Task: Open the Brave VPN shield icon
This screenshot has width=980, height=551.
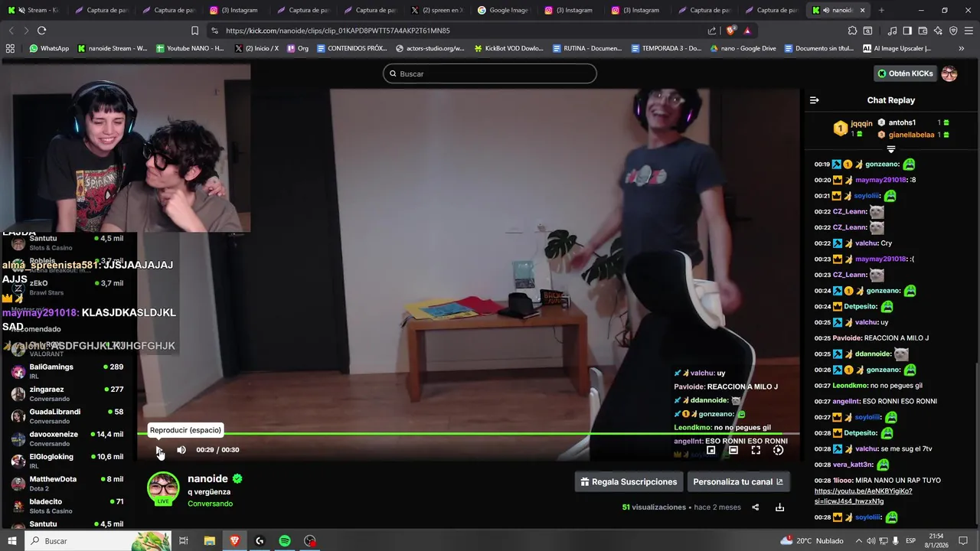Action: coord(953,31)
